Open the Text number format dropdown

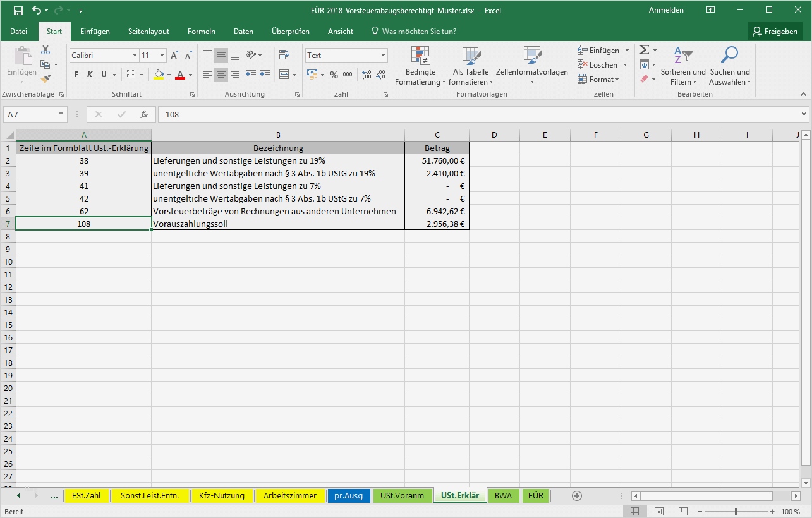[382, 55]
